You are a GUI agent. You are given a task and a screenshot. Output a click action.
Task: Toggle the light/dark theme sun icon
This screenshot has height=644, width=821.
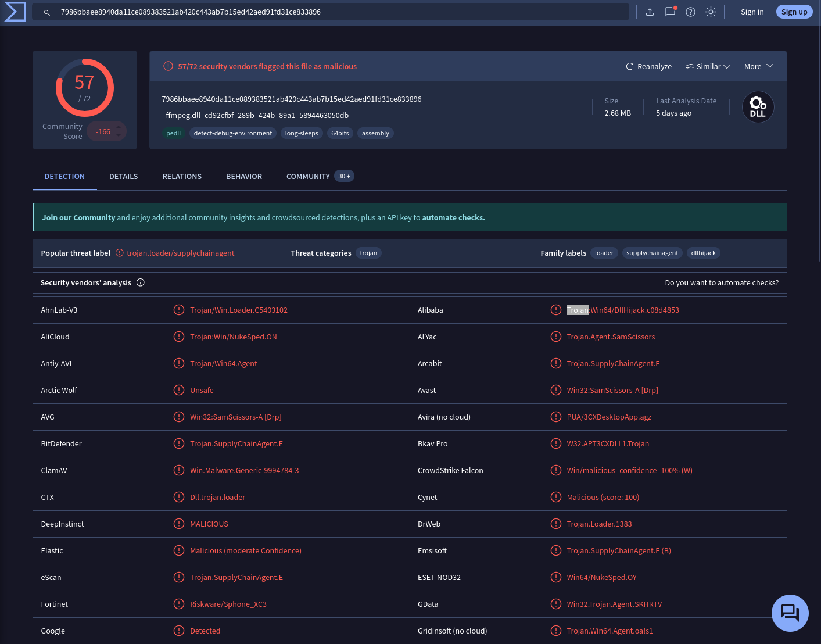tap(711, 12)
